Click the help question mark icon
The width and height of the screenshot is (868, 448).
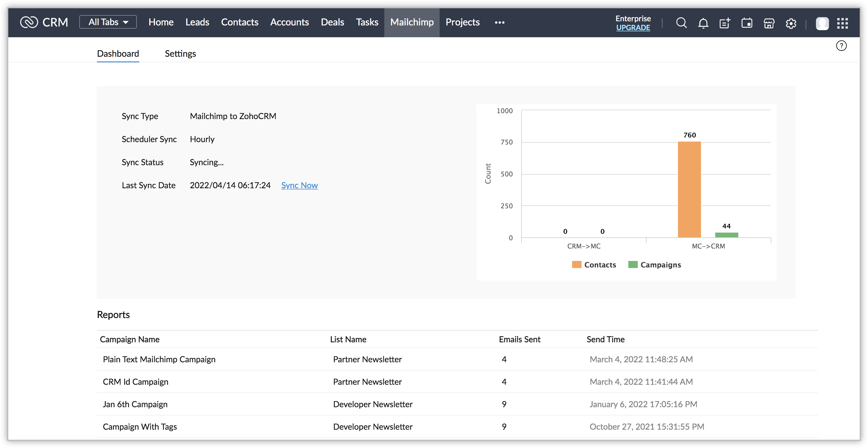(841, 46)
